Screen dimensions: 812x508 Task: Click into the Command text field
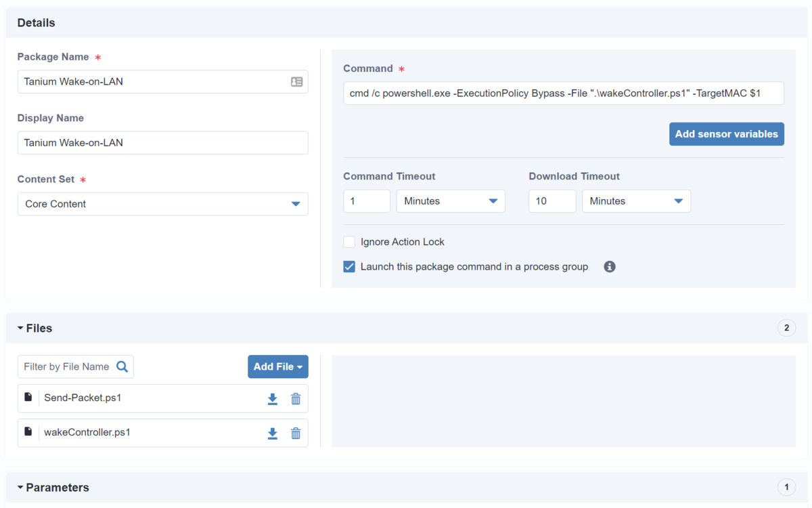pos(564,93)
